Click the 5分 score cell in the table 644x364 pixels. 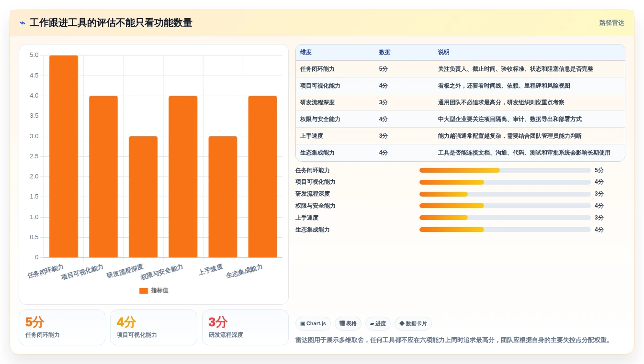pos(384,69)
